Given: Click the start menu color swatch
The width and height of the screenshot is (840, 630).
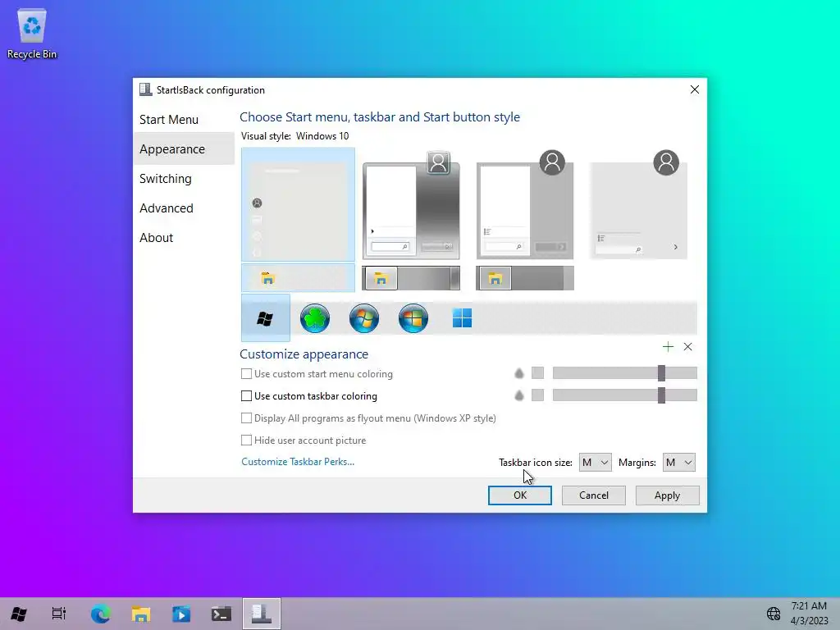Looking at the screenshot, I should pyautogui.click(x=537, y=373).
